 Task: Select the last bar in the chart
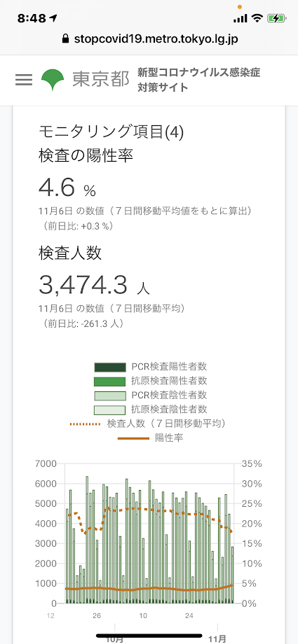[232, 575]
